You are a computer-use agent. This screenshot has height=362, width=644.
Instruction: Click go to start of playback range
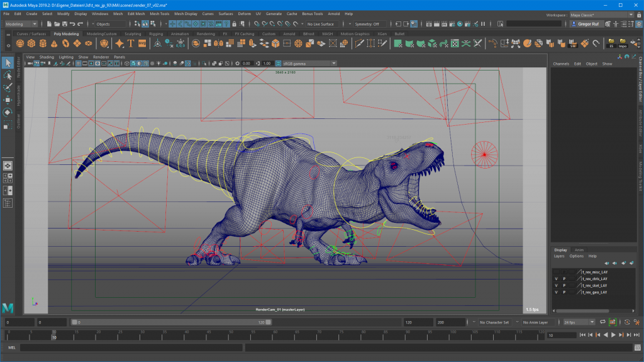click(582, 335)
